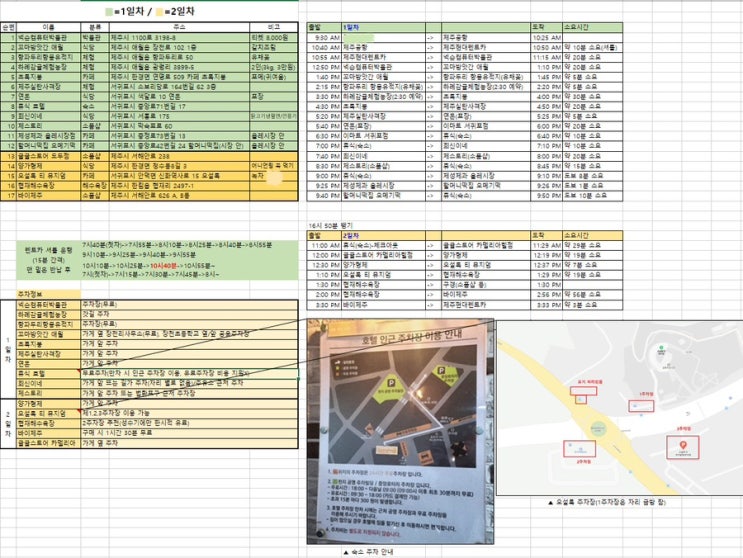This screenshot has width=743, height=558.
Task: Click '휴식(숙소)-체크아웃' in the day 2 schedule
Action: coord(383,245)
